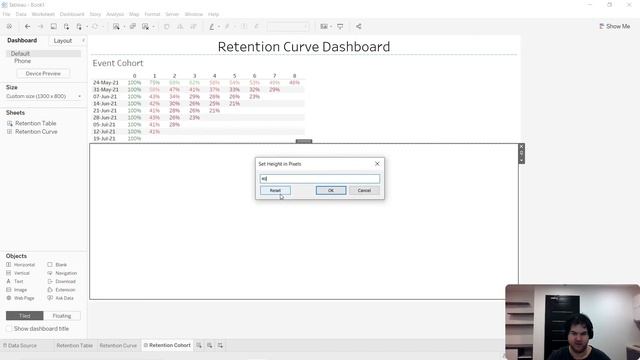Viewport: 640px width, 360px height.
Task: Open the Format menu
Action: pos(152,14)
